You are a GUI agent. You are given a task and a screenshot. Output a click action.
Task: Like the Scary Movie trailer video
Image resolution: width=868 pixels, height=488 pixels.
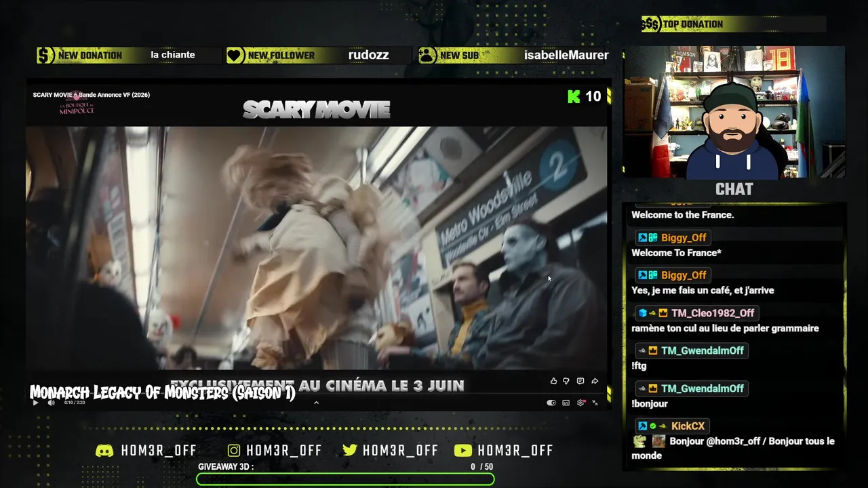tap(553, 382)
